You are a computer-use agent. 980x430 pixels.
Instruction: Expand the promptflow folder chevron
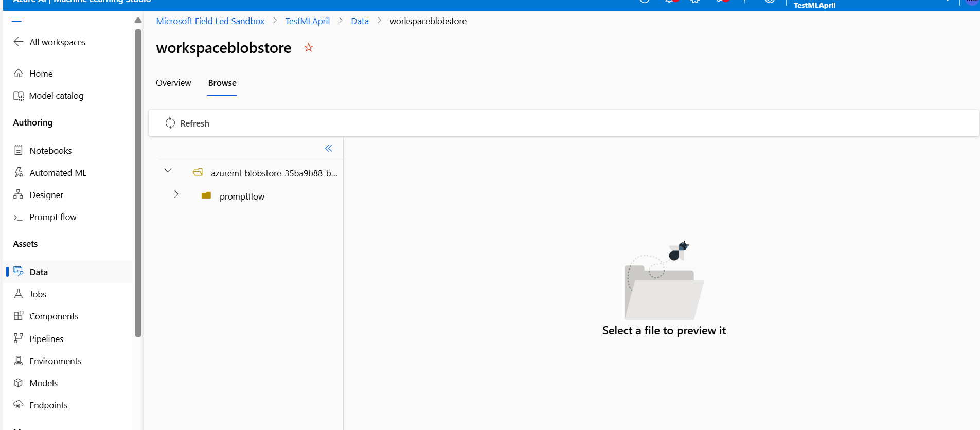(176, 194)
